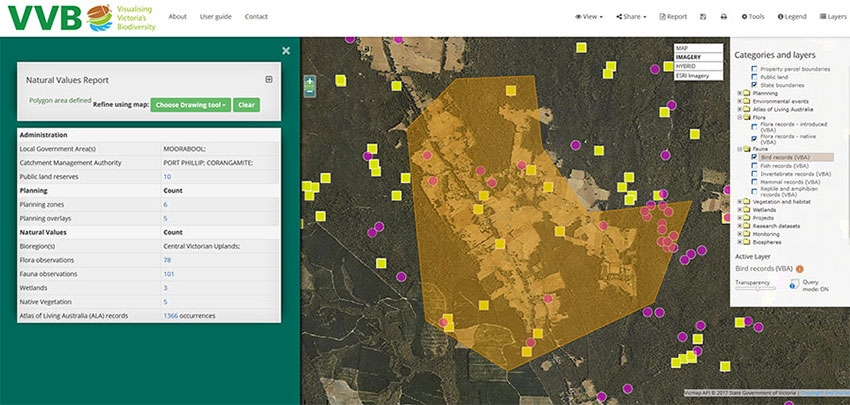Close the green report side panel
The width and height of the screenshot is (850, 405).
click(x=286, y=50)
